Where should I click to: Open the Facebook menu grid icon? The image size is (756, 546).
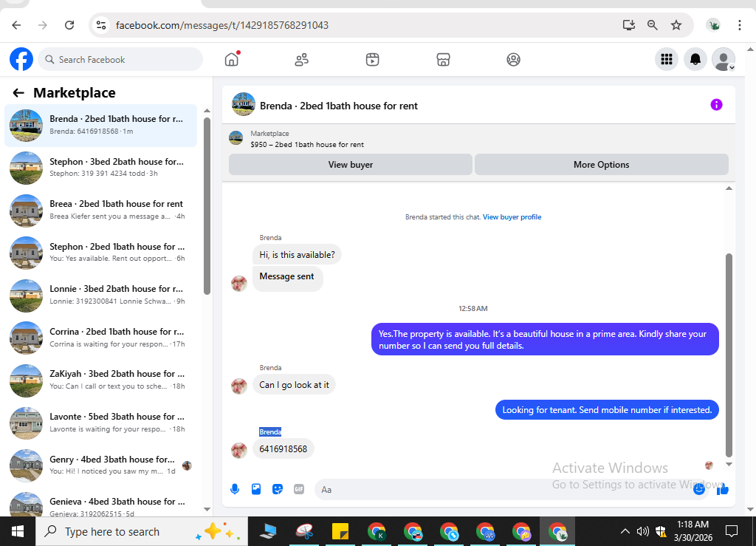pyautogui.click(x=667, y=59)
